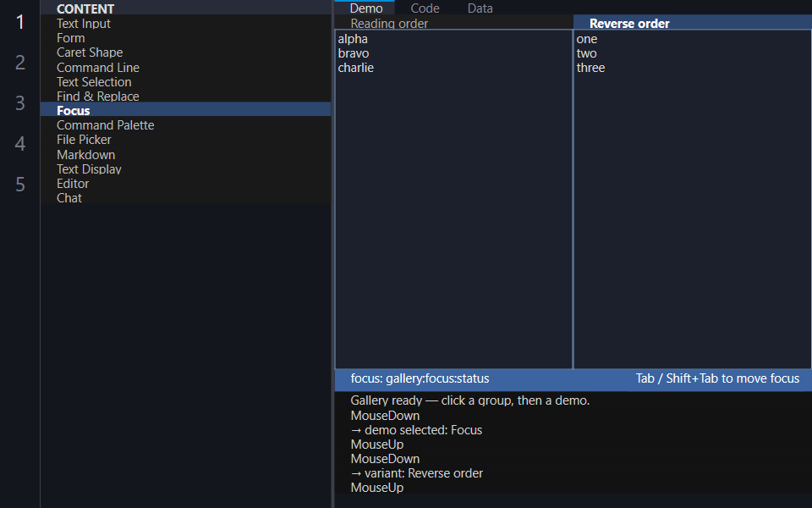Open the Editor demo
812x508 pixels.
[x=185, y=184]
